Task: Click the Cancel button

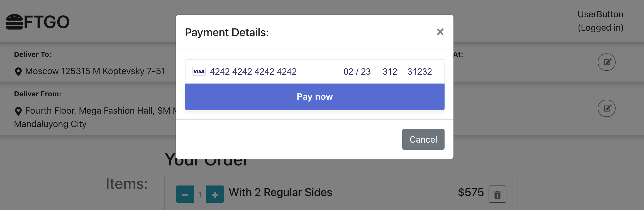Action: tap(423, 139)
